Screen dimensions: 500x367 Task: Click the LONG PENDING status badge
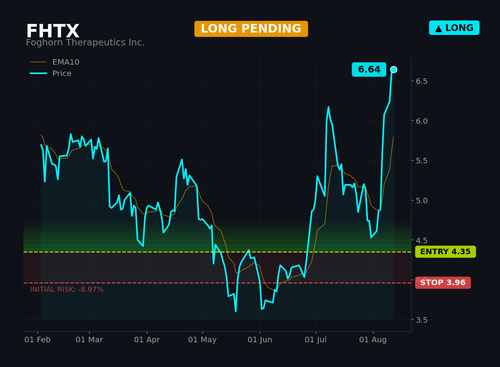(251, 29)
